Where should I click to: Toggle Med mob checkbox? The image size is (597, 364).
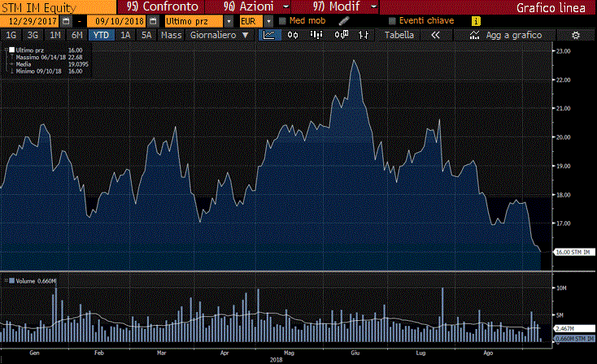click(282, 21)
